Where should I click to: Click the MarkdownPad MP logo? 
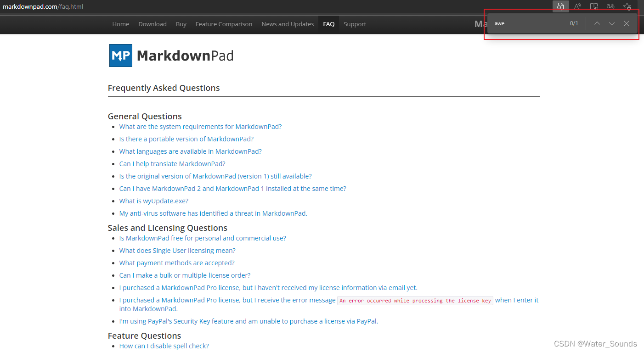click(120, 55)
